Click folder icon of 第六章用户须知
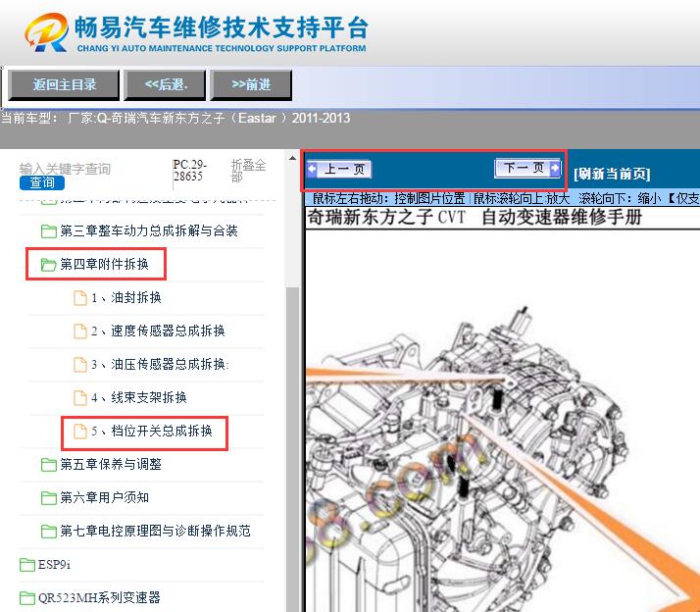 48,497
